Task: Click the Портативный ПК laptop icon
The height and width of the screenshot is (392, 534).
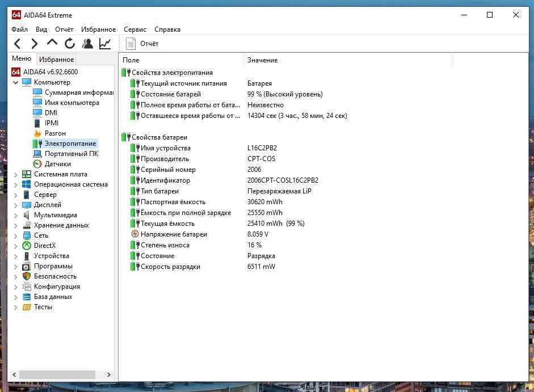Action: tap(37, 154)
